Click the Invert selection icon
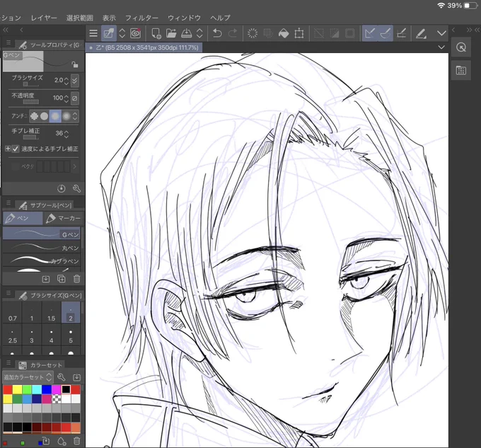The height and width of the screenshot is (448, 481). click(x=335, y=33)
